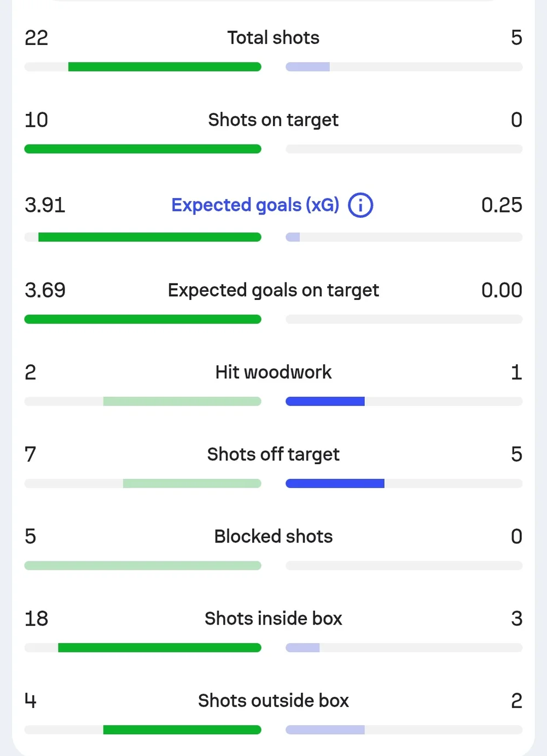Click the lavender away Total shots bar

coord(307,67)
